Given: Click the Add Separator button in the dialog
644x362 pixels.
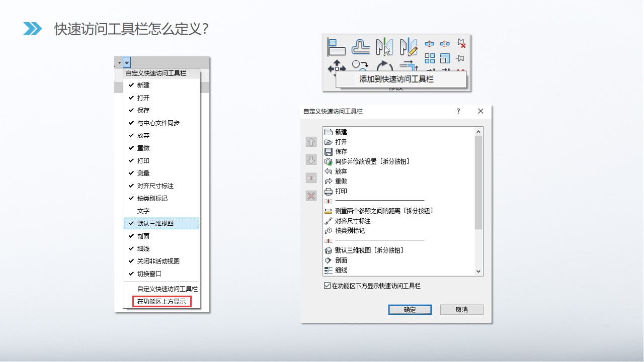Looking at the screenshot, I should (311, 178).
